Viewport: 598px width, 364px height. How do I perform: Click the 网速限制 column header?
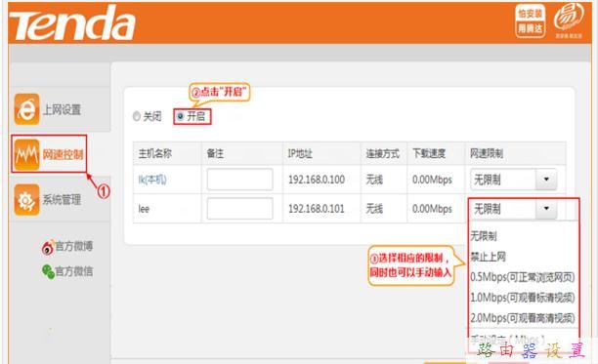point(487,153)
